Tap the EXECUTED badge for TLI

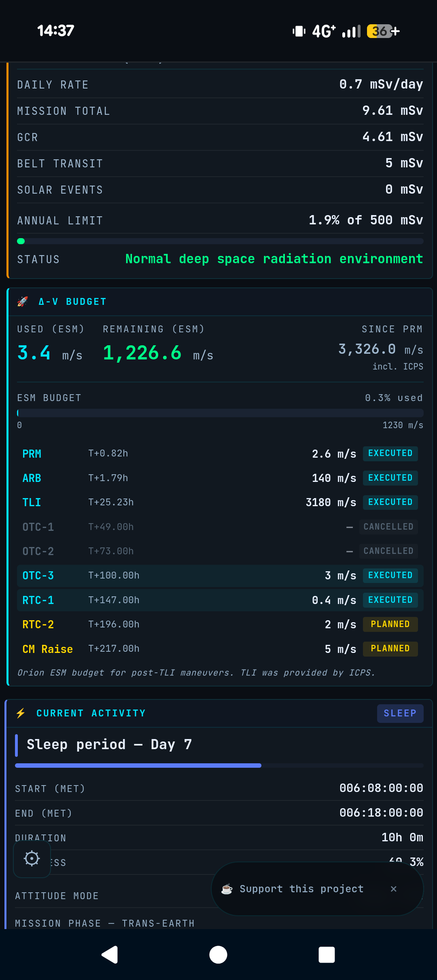pos(390,502)
